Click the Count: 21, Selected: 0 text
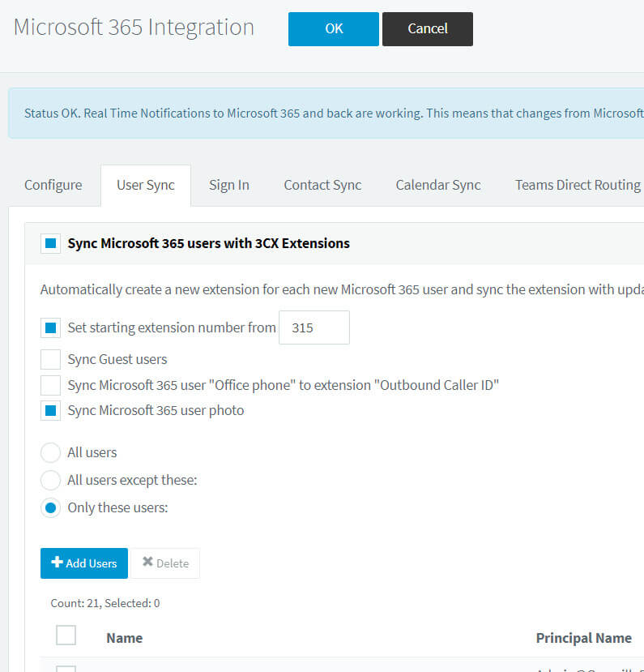 point(105,603)
